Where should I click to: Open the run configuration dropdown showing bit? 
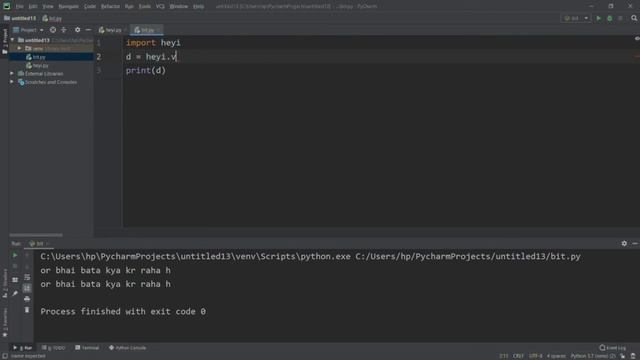click(x=576, y=18)
